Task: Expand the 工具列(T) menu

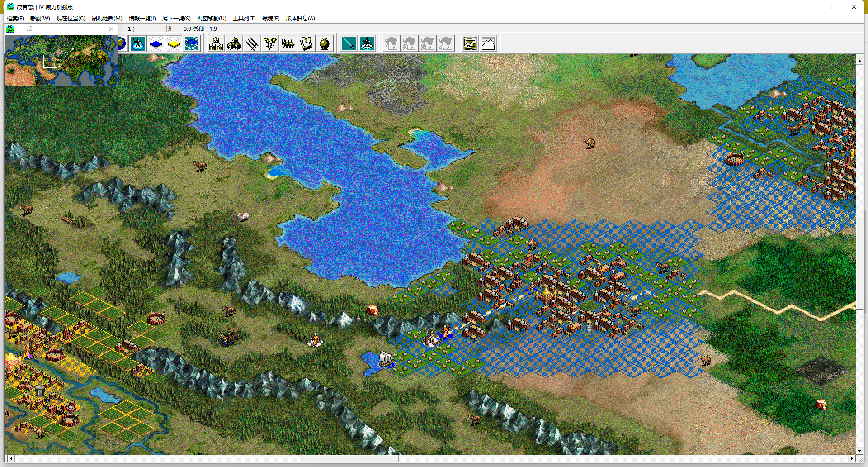Action: pyautogui.click(x=244, y=19)
